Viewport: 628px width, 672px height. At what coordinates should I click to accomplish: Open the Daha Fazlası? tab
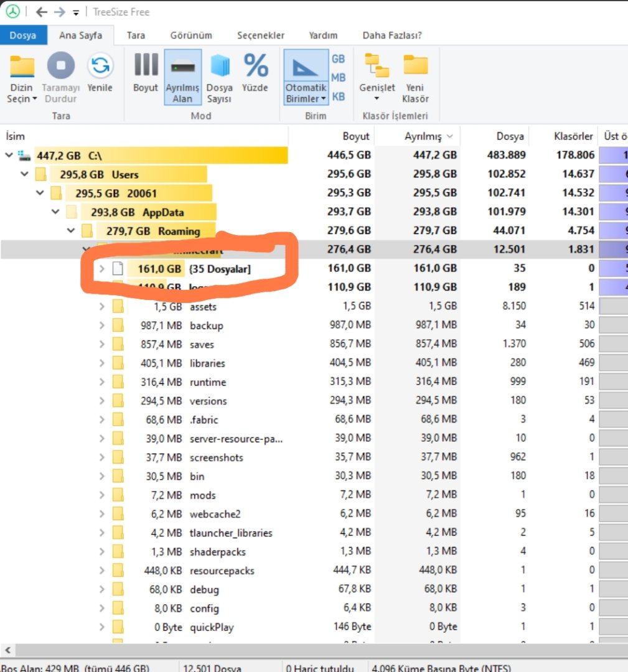point(392,35)
